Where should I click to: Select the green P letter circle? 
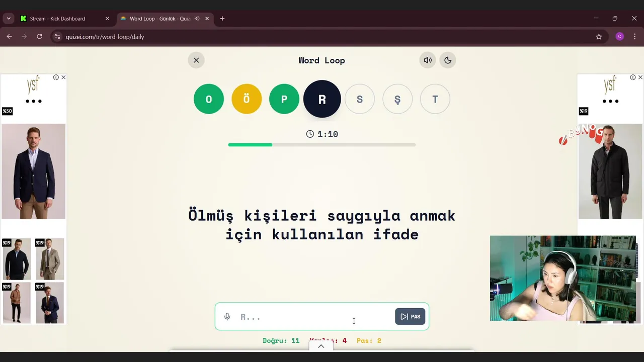point(284,99)
